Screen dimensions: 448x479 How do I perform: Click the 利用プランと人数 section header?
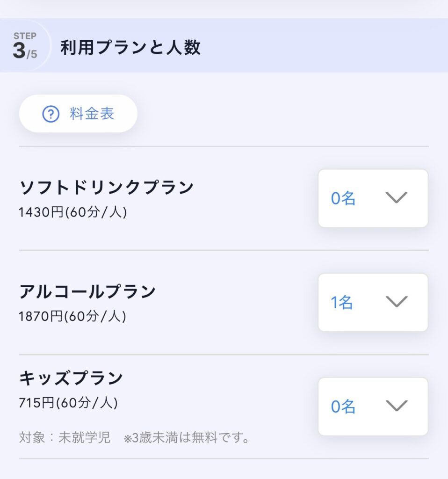tap(130, 48)
